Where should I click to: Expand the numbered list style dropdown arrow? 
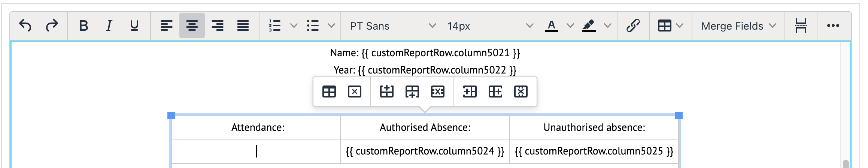(294, 25)
